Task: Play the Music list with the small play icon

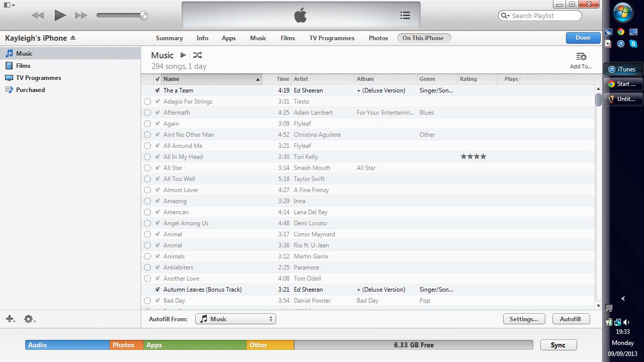Action: coord(183,55)
